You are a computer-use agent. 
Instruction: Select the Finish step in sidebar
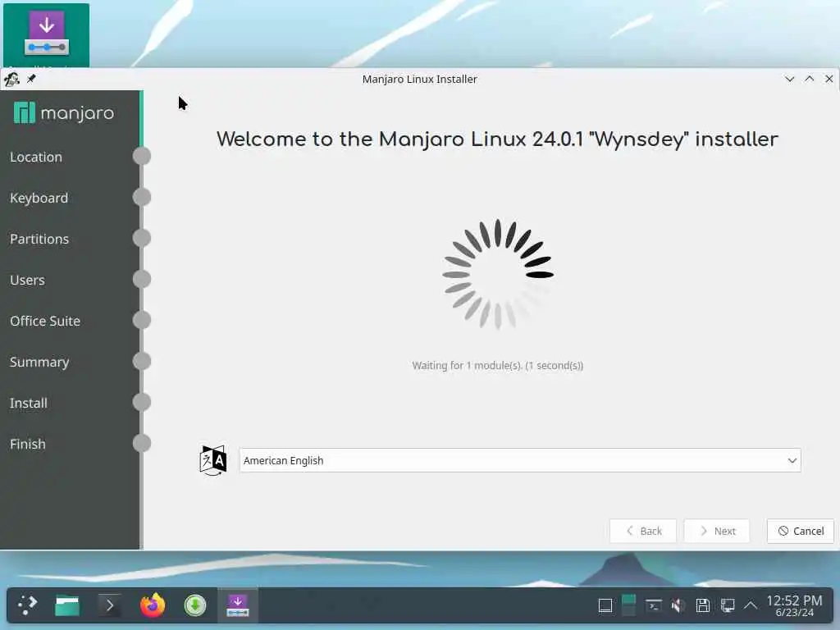[x=28, y=444]
